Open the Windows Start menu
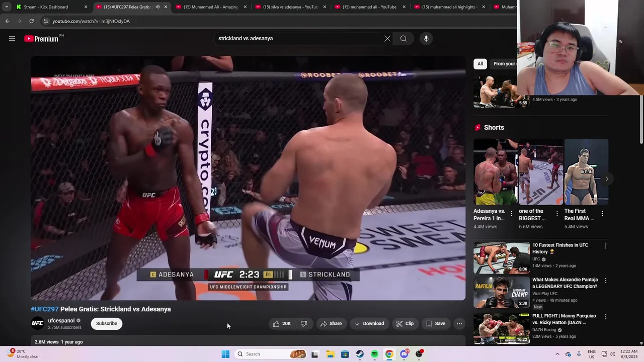This screenshot has height=362, width=644. (x=225, y=354)
